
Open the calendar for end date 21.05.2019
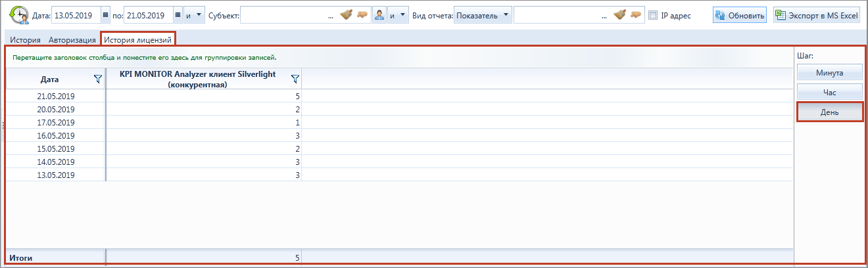(178, 14)
